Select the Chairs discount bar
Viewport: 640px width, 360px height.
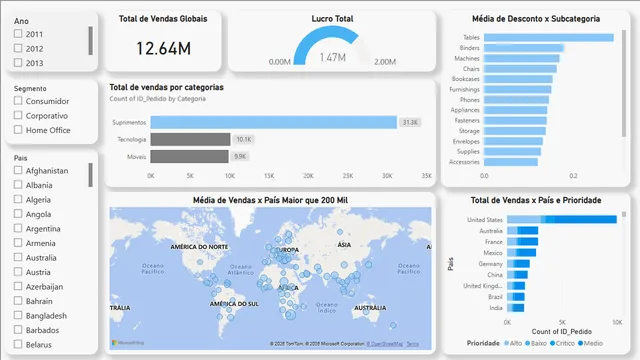[x=520, y=69]
